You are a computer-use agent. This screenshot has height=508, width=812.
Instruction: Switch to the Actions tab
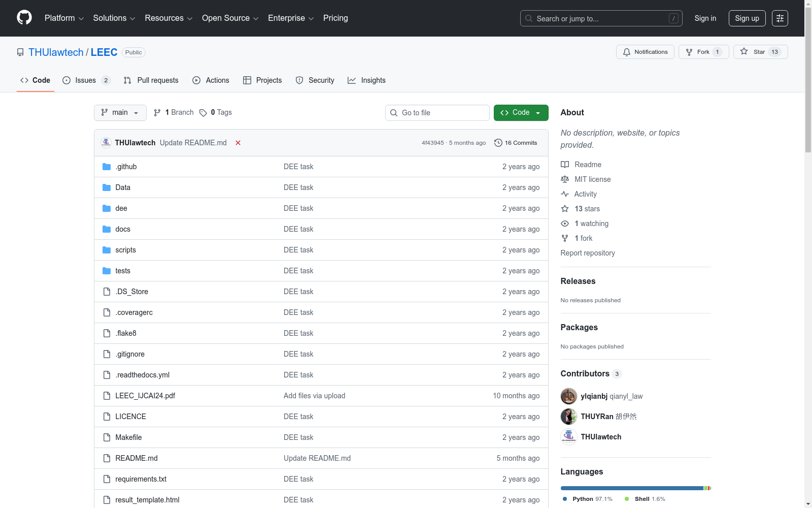pyautogui.click(x=211, y=80)
